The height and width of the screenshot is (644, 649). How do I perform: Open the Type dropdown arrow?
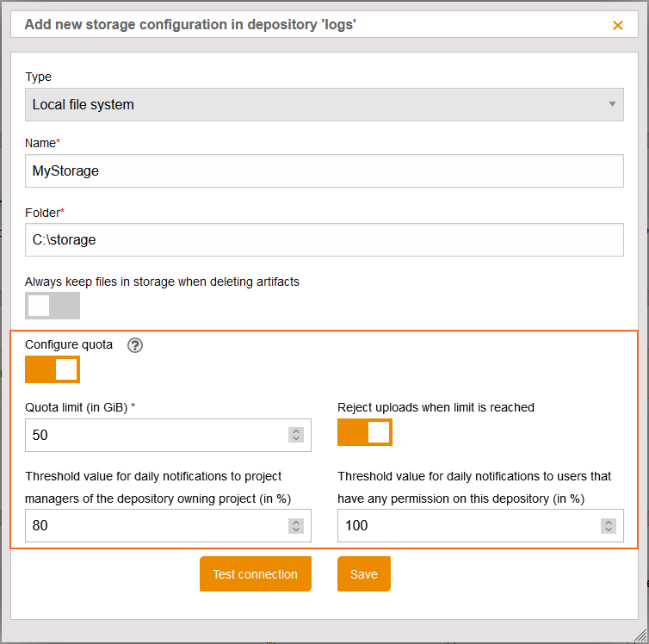612,104
